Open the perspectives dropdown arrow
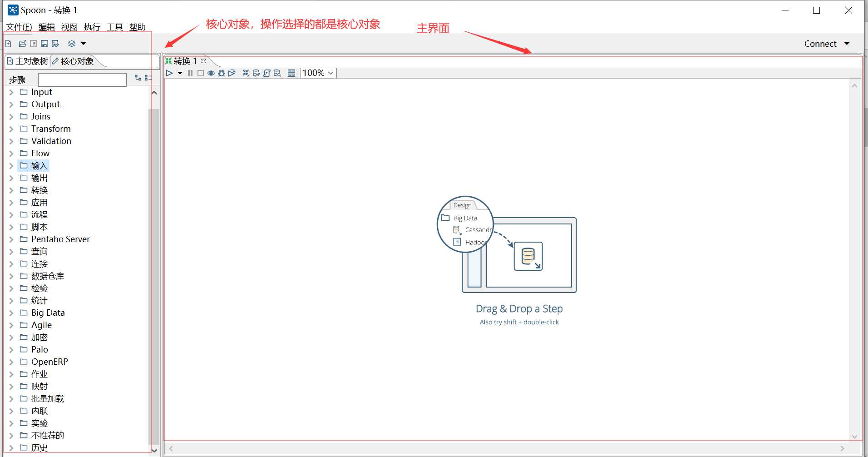 tap(83, 44)
